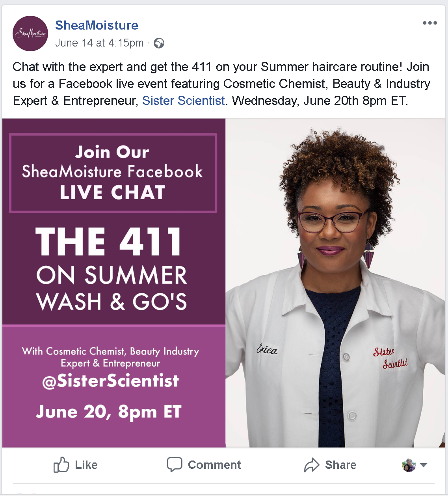Expand the acting-as dropdown arrow beside the avatar
This screenshot has width=448, height=496.
tap(424, 465)
